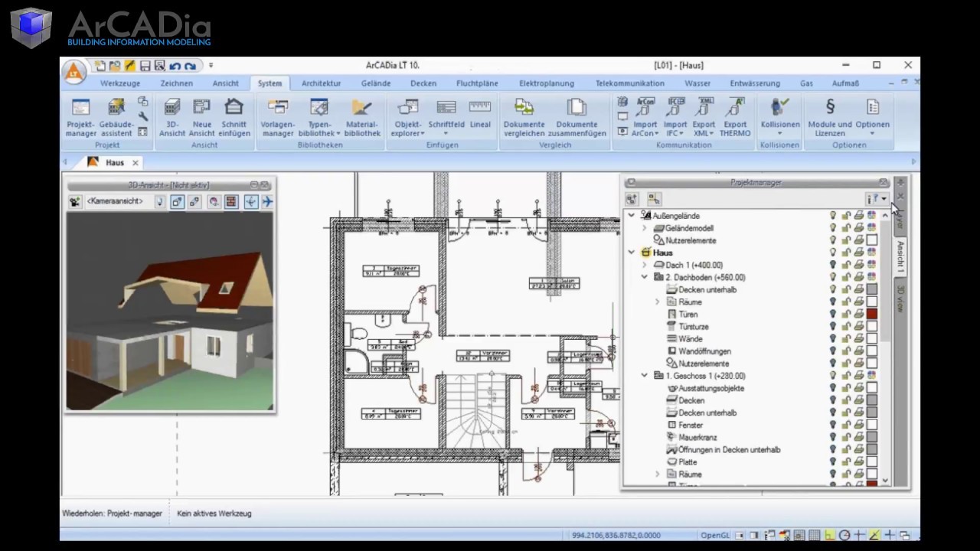Screen dimensions: 980x551
Task: Launch the Gebäudeassistent tool
Action: pyautogui.click(x=116, y=116)
